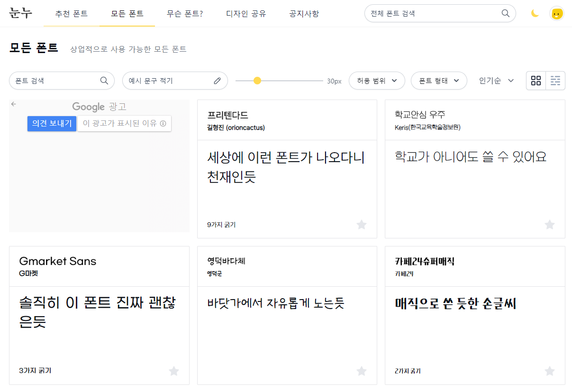
Task: Switch to list view layout
Action: (x=555, y=81)
